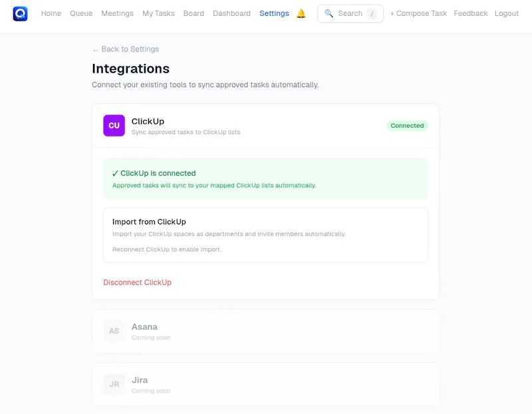Click "Sync approved tasks to ClickUp lists" subtitle

coord(186,132)
